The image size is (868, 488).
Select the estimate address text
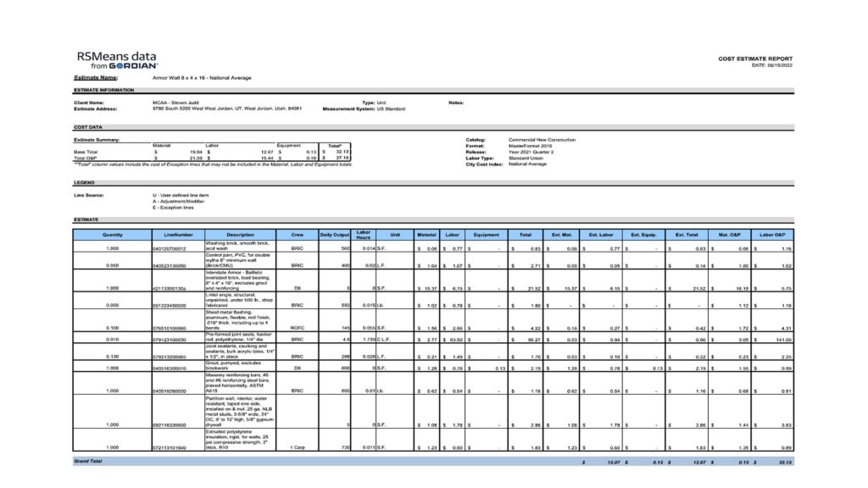pos(226,108)
